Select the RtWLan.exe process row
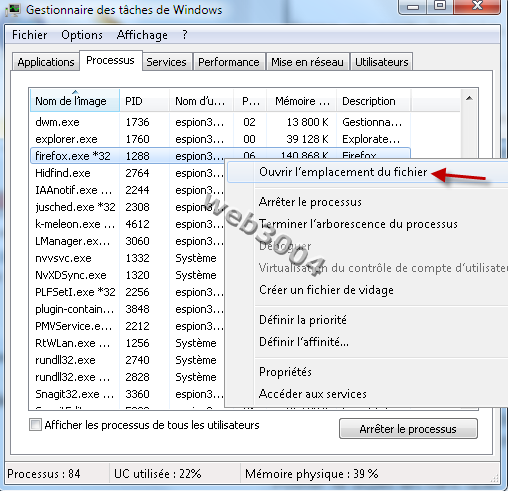The width and height of the screenshot is (508, 491). tap(128, 343)
